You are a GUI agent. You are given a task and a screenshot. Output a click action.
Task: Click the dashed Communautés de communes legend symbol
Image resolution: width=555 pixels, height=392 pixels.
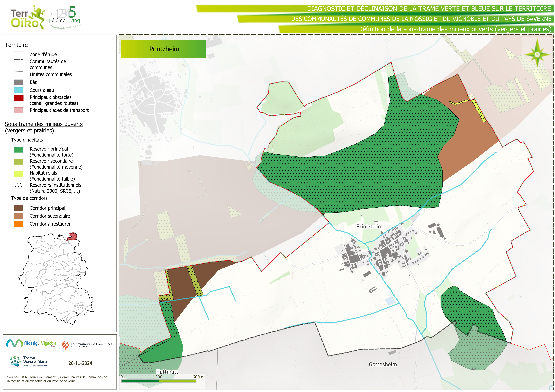click(x=19, y=62)
